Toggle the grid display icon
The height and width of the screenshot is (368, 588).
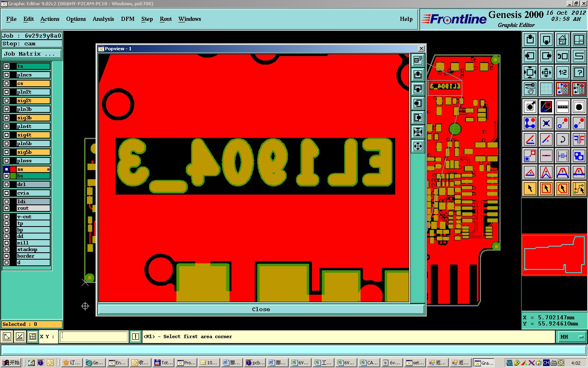pyautogui.click(x=546, y=89)
